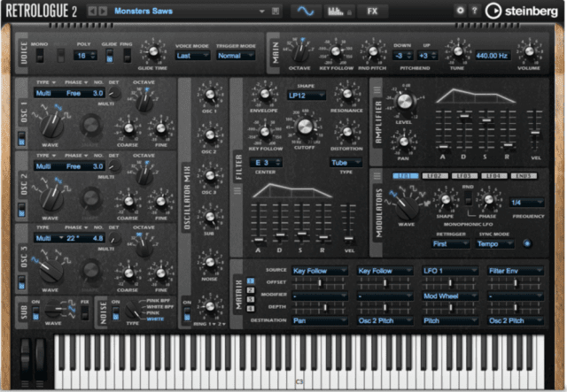The height and width of the screenshot is (392, 567).
Task: Select the LFO3 modulator tab
Action: point(464,176)
